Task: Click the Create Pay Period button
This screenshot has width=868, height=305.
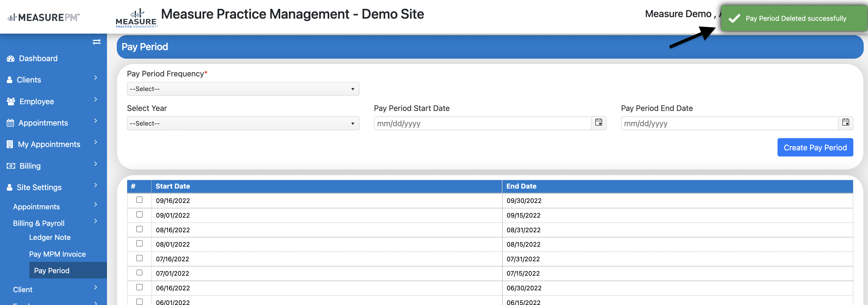Action: [x=815, y=147]
